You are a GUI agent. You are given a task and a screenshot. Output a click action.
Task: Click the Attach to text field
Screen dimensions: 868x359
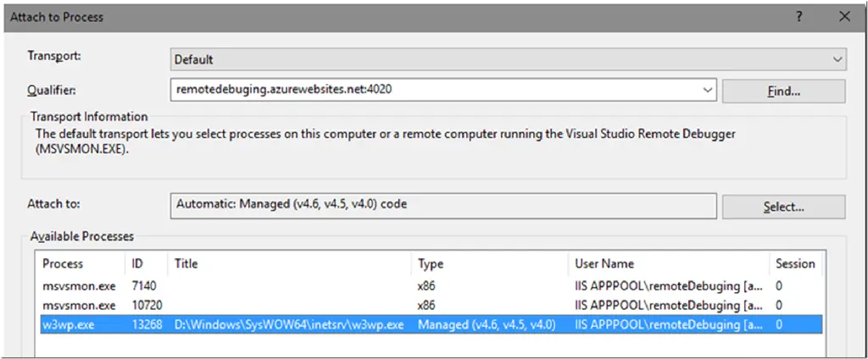coord(442,205)
